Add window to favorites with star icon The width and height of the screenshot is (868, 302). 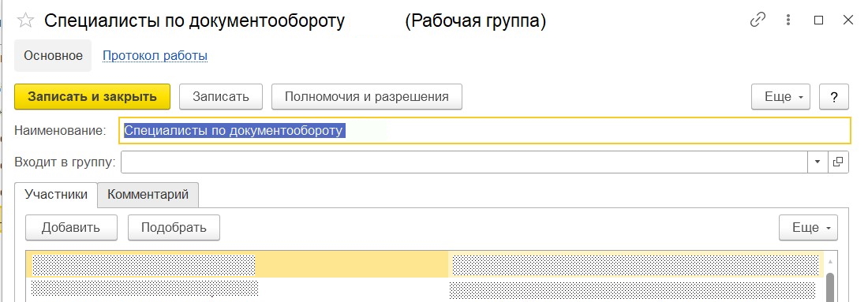(x=25, y=21)
